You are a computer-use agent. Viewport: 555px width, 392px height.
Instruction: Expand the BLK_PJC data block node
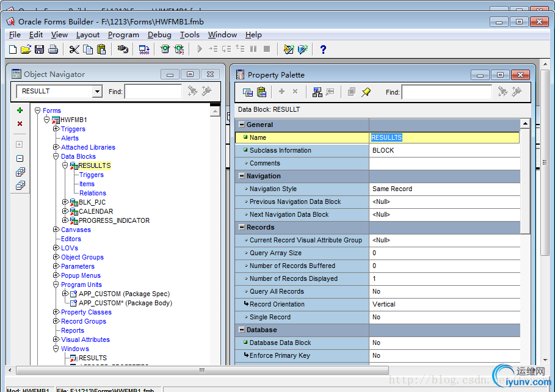(65, 202)
